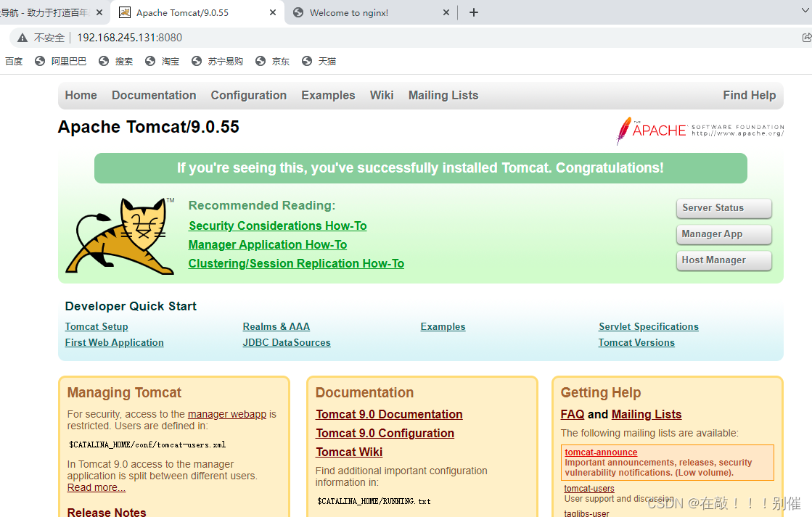The image size is (812, 517).
Task: Open the Servlet Specifications link
Action: point(648,326)
